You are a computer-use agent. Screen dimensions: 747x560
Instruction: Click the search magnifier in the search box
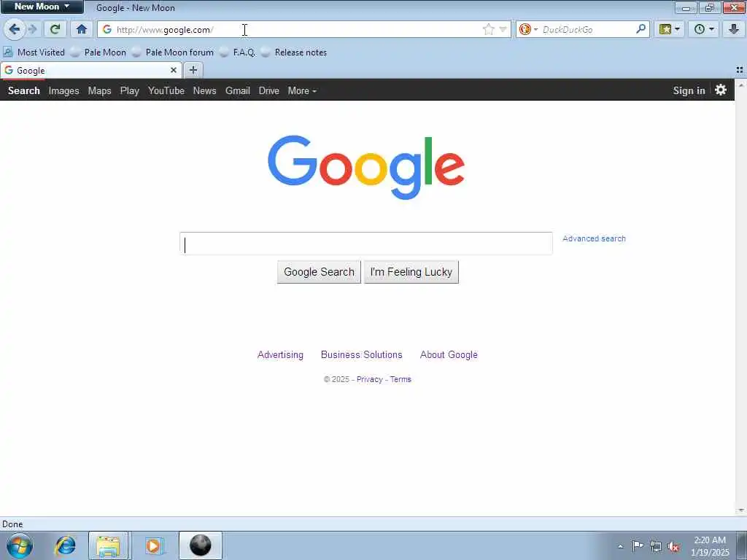pos(640,29)
